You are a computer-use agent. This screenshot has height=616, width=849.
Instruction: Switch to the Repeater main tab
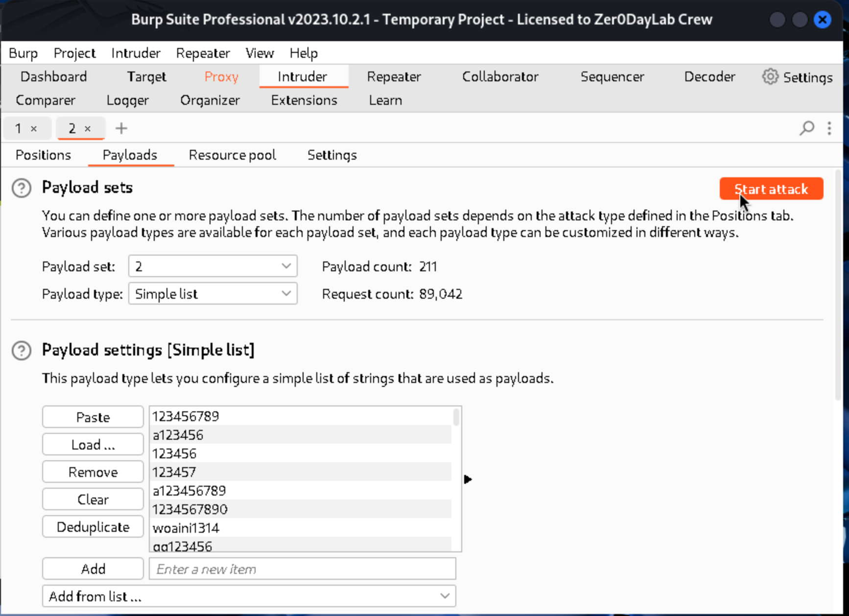(394, 77)
